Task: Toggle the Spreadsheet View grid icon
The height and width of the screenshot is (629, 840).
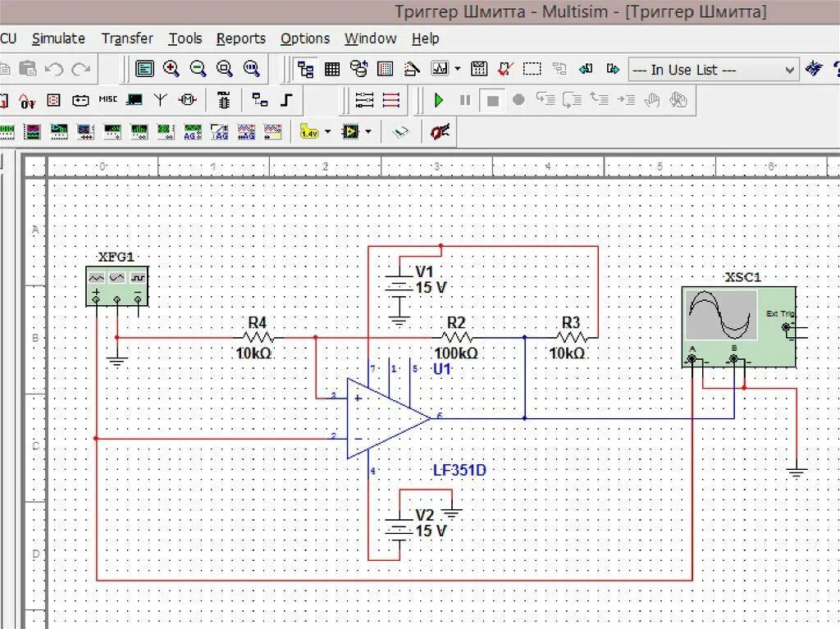Action: [332, 69]
